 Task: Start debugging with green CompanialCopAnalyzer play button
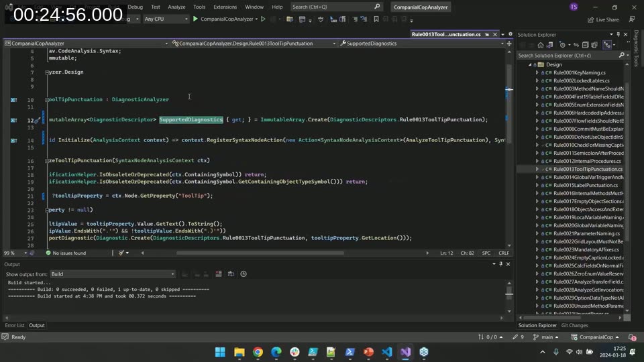(225, 19)
